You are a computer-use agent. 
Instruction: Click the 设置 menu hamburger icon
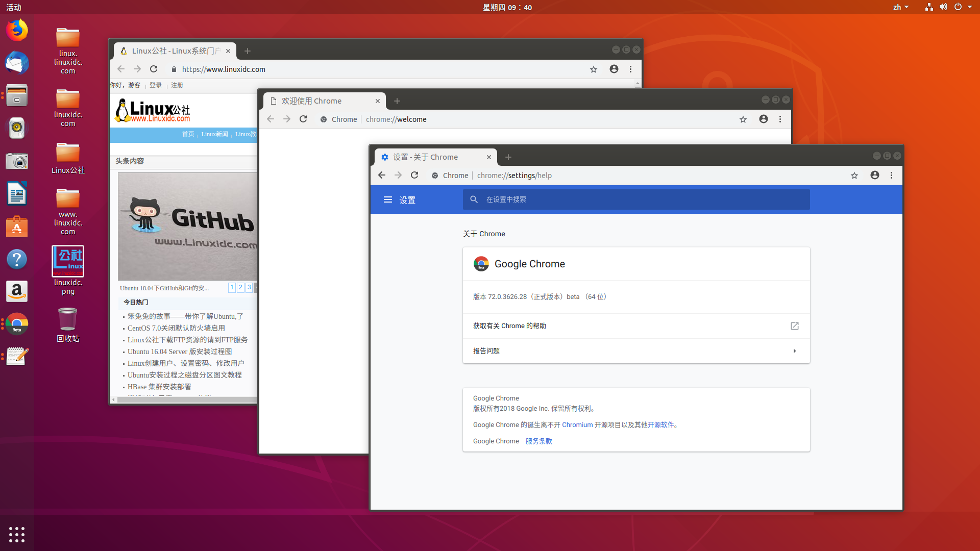(x=388, y=199)
